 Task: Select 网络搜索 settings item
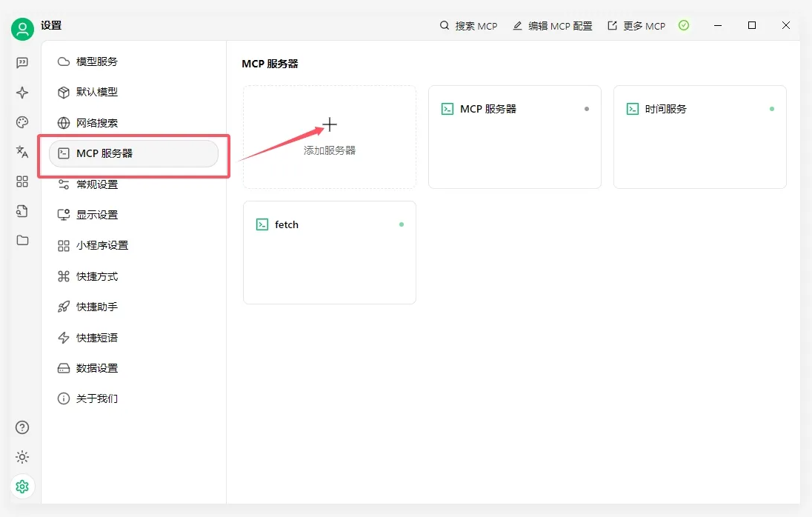pos(97,123)
